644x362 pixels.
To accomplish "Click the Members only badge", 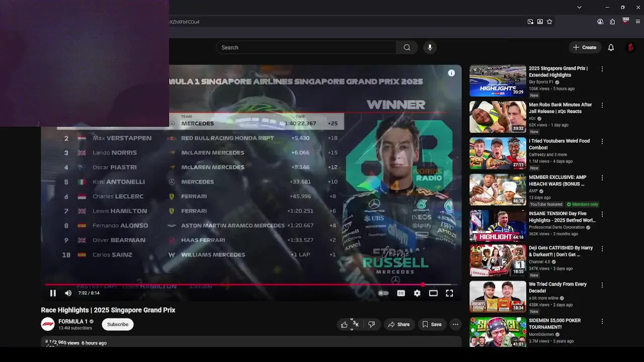I will 583,205.
